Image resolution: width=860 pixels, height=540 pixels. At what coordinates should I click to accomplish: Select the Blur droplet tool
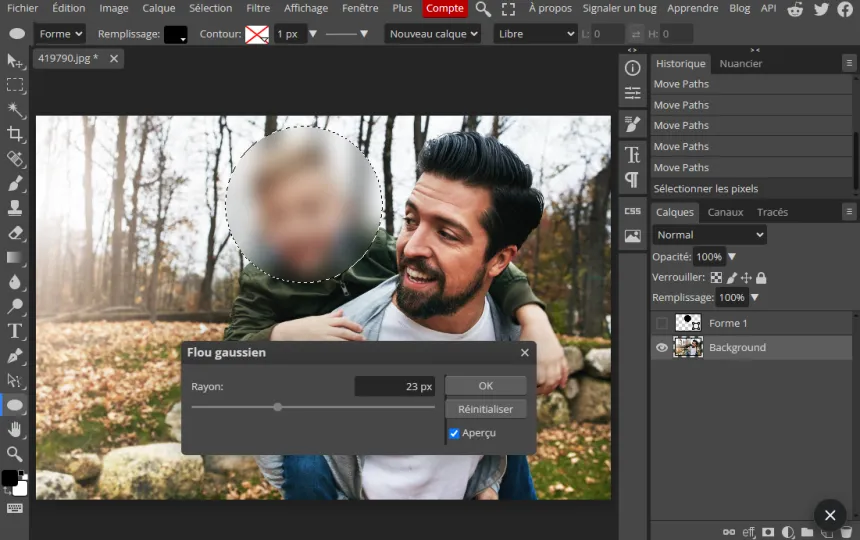coord(14,282)
